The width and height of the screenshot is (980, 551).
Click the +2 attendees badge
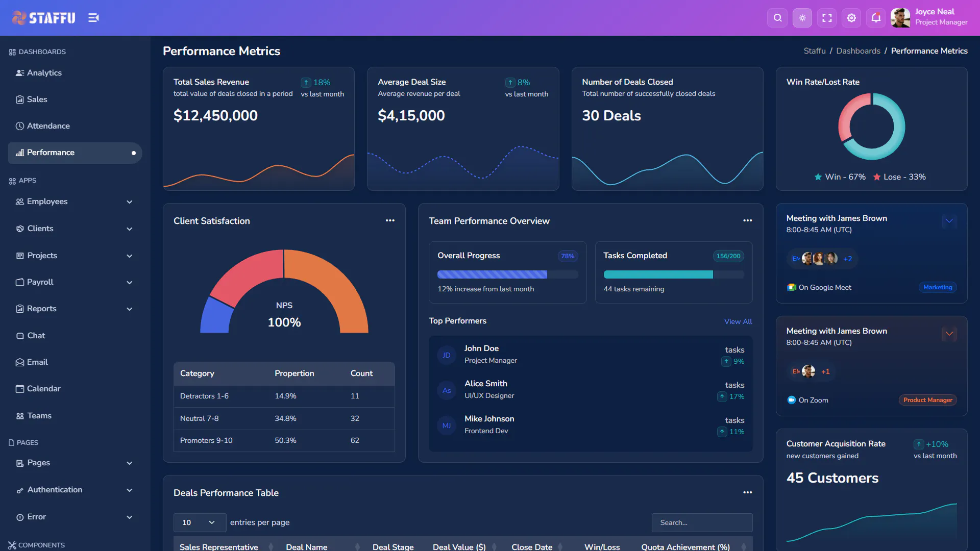pyautogui.click(x=848, y=259)
